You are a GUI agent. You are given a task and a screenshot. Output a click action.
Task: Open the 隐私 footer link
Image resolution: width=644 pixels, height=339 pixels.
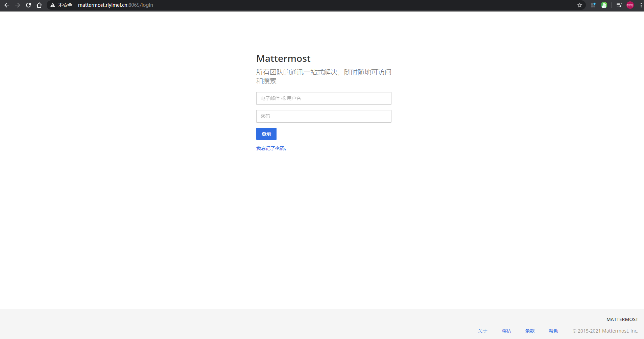click(506, 331)
